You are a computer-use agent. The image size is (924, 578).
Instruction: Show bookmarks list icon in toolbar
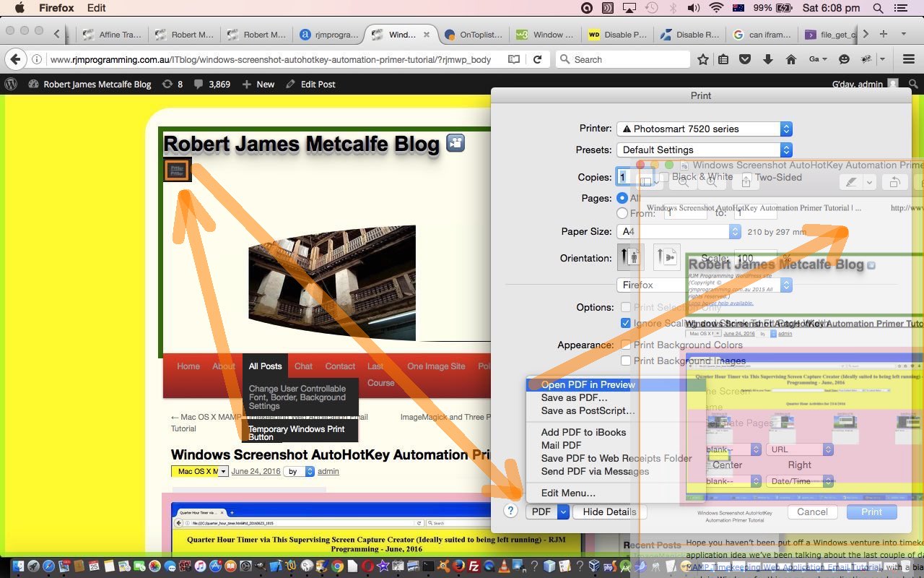[723, 59]
